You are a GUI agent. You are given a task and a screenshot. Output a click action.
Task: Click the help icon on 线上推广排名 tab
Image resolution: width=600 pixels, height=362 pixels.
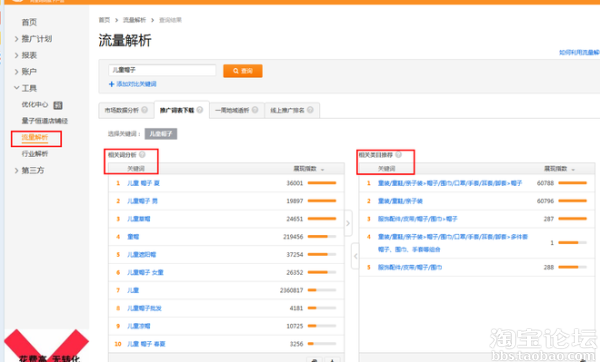[x=310, y=110]
